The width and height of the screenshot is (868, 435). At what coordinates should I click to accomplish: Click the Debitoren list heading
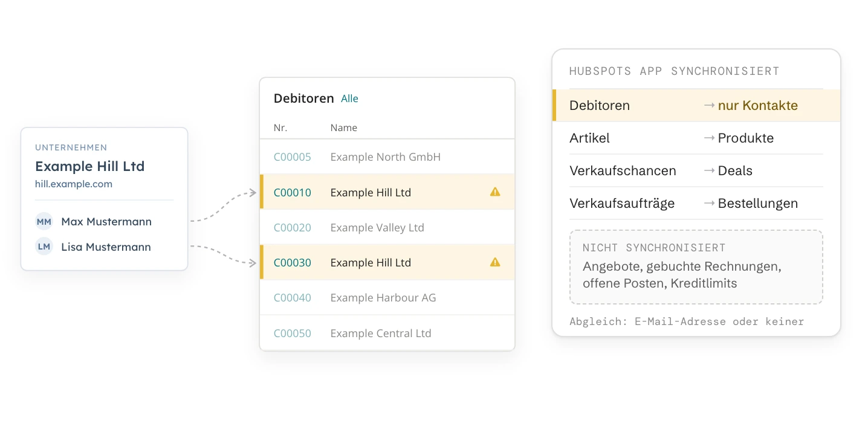tap(304, 98)
